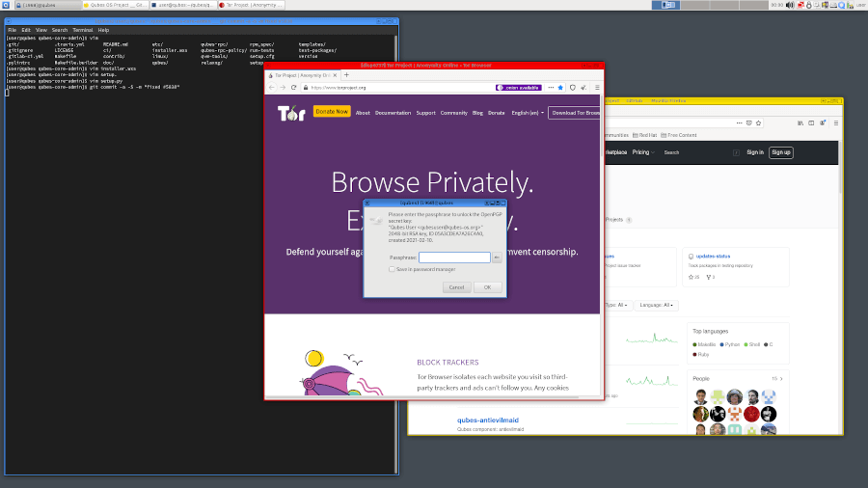Viewport: 868px width, 488px height.
Task: Click the .onion available badge
Action: 518,88
